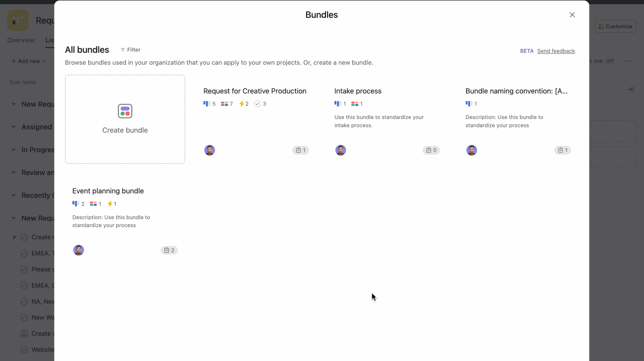Open the Add new dropdown

[29, 61]
